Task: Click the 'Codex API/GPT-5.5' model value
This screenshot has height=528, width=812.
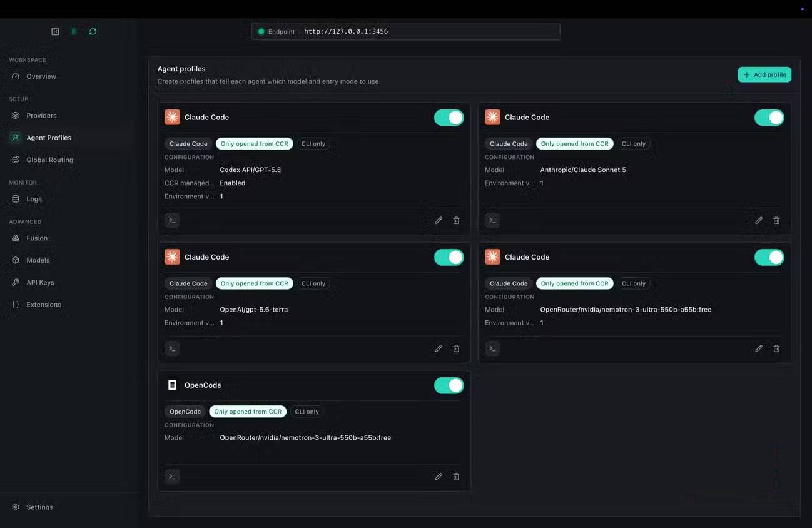Action: (250, 170)
